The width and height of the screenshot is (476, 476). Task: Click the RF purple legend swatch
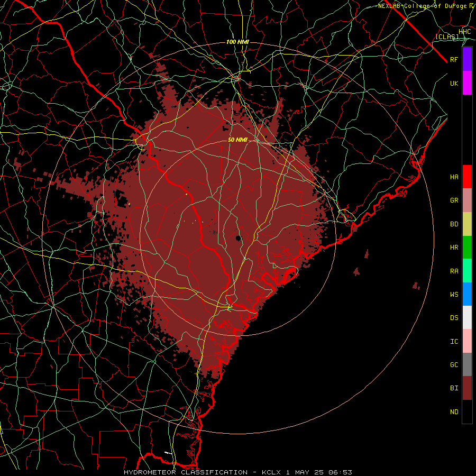(467, 59)
